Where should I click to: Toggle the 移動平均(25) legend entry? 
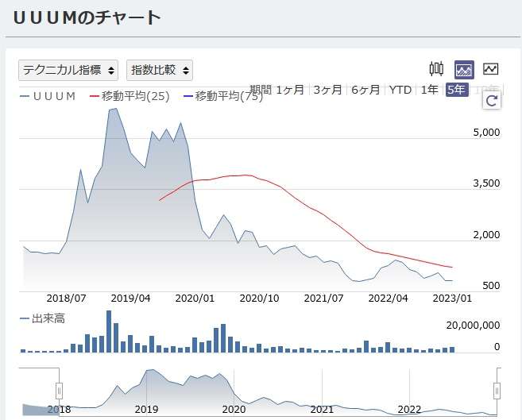[x=130, y=96]
